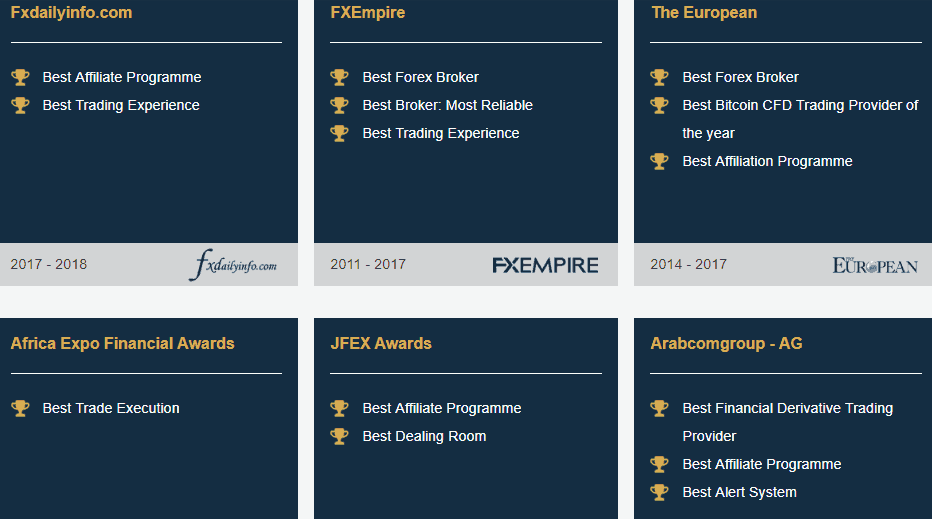Click Arabcomgroup's Best Affiliate Programme text
The height and width of the screenshot is (519, 932).
[x=762, y=464]
